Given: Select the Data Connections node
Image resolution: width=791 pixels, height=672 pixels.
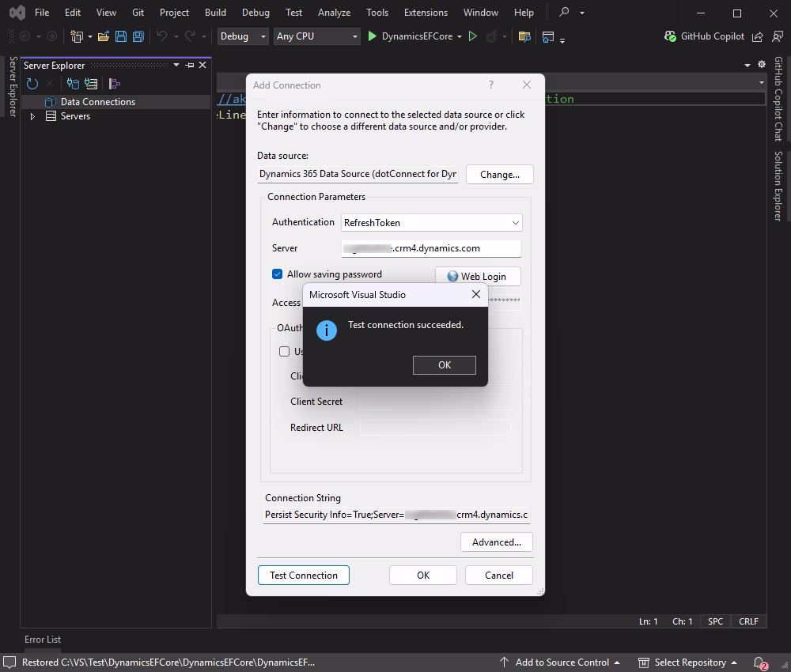Looking at the screenshot, I should [x=98, y=102].
